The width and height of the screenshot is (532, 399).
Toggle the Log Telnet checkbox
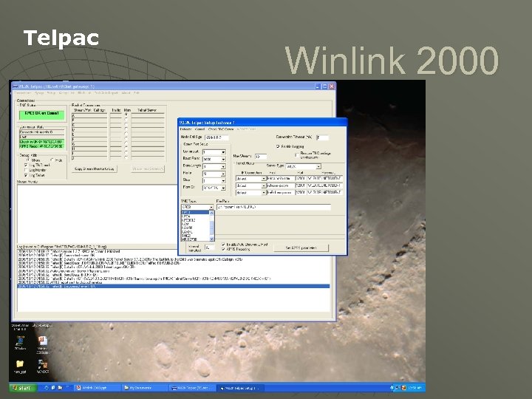26,175
